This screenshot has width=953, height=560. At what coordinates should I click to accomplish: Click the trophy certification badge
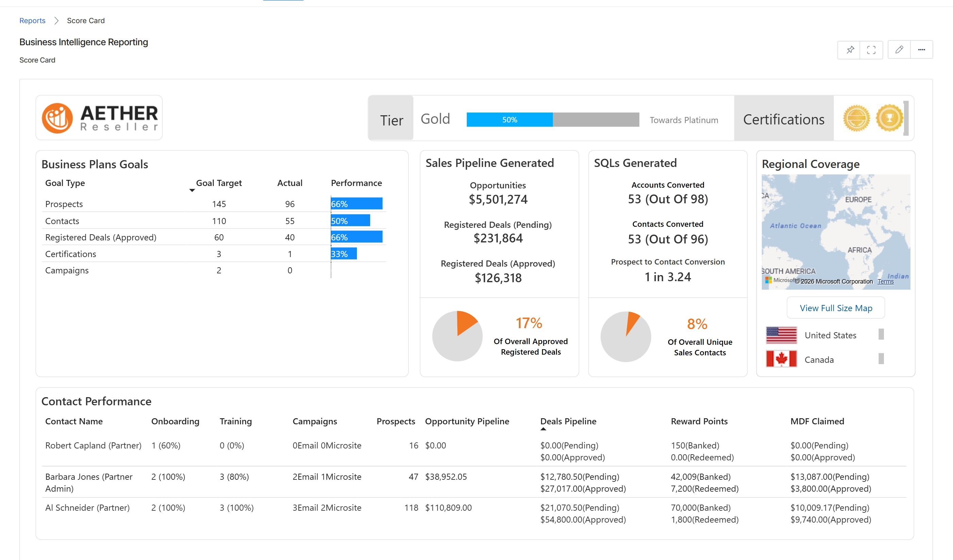pos(889,118)
